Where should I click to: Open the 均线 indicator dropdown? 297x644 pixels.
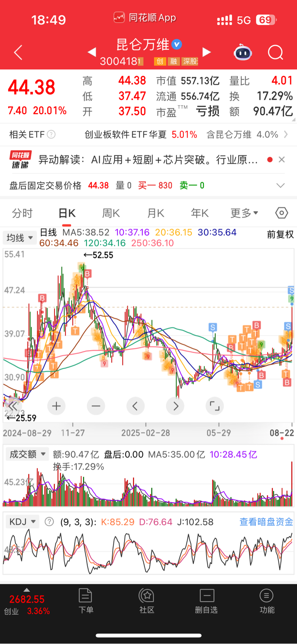click(19, 238)
